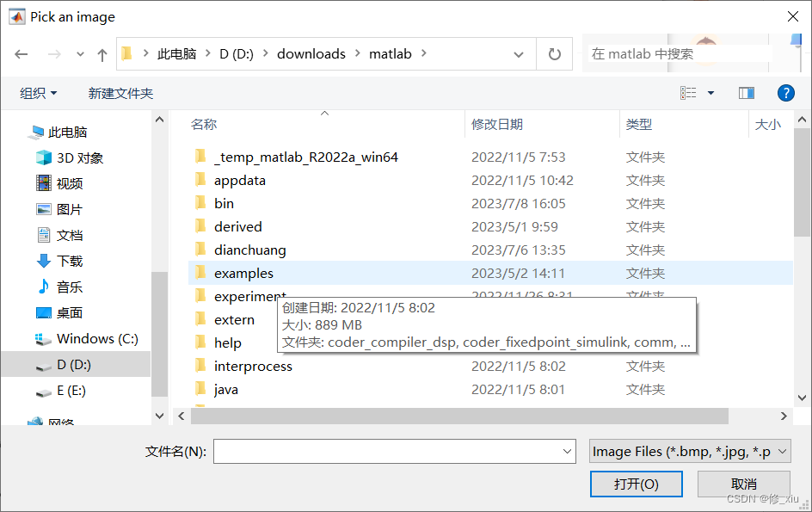The width and height of the screenshot is (812, 512).
Task: Click downloads in the breadcrumb path
Action: click(x=311, y=53)
